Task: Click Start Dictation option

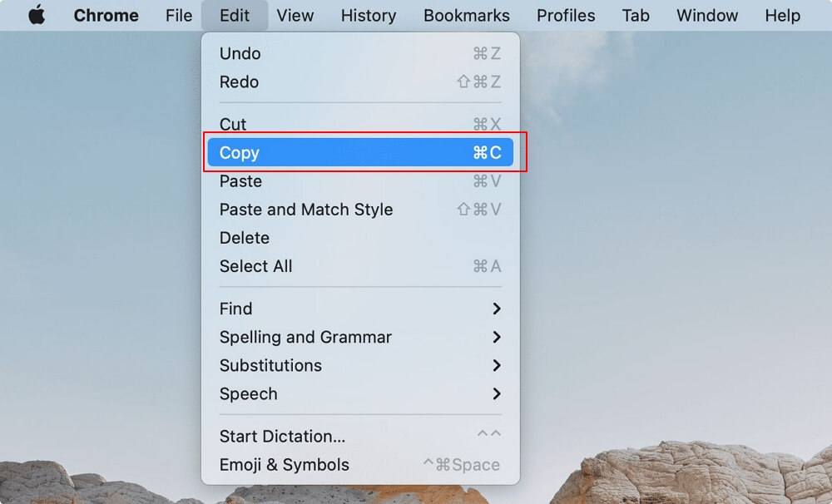Action: pyautogui.click(x=282, y=437)
